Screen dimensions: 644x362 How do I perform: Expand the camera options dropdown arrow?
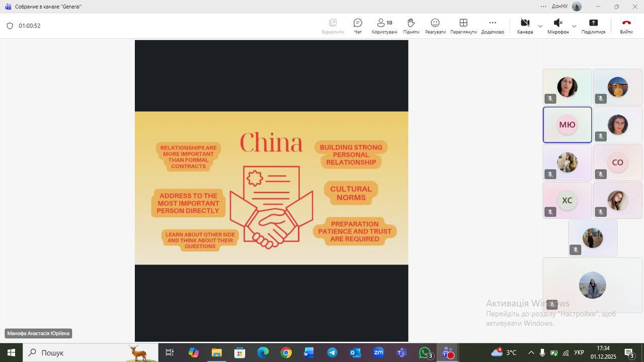[x=540, y=26]
